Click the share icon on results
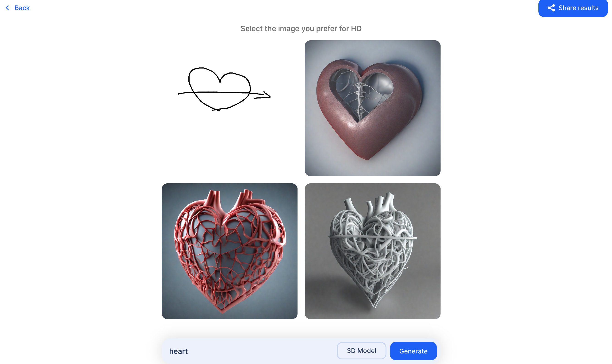This screenshot has width=612, height=364. pyautogui.click(x=550, y=8)
